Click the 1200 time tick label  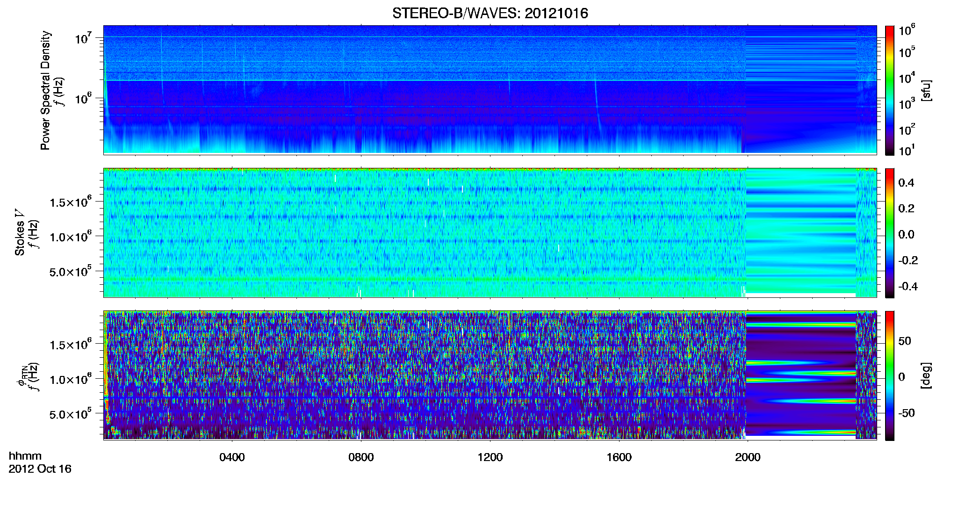490,457
